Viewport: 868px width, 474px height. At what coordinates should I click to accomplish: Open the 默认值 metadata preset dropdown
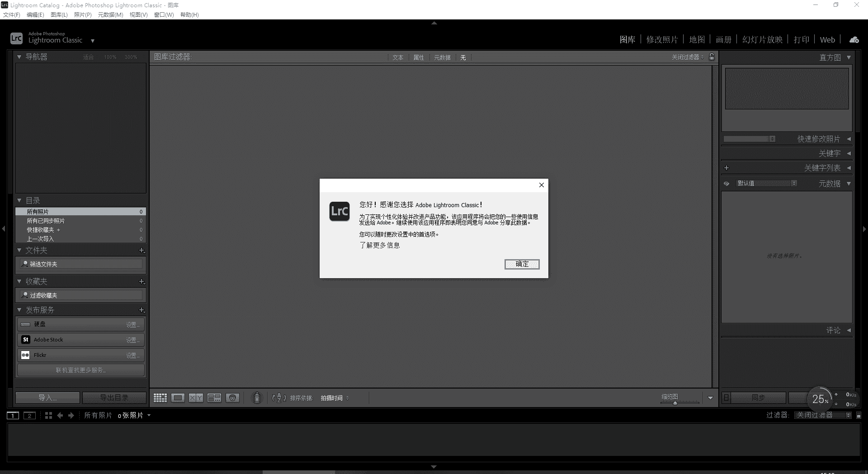pyautogui.click(x=767, y=184)
